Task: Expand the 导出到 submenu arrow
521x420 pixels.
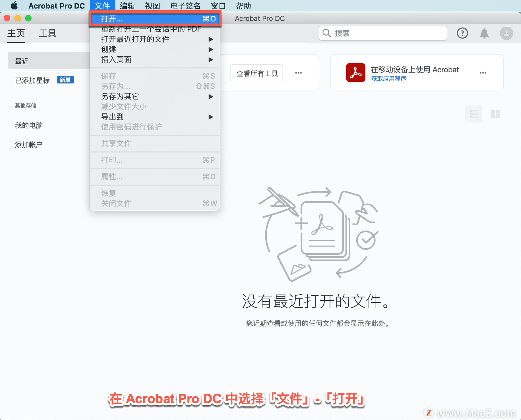Action: 211,117
